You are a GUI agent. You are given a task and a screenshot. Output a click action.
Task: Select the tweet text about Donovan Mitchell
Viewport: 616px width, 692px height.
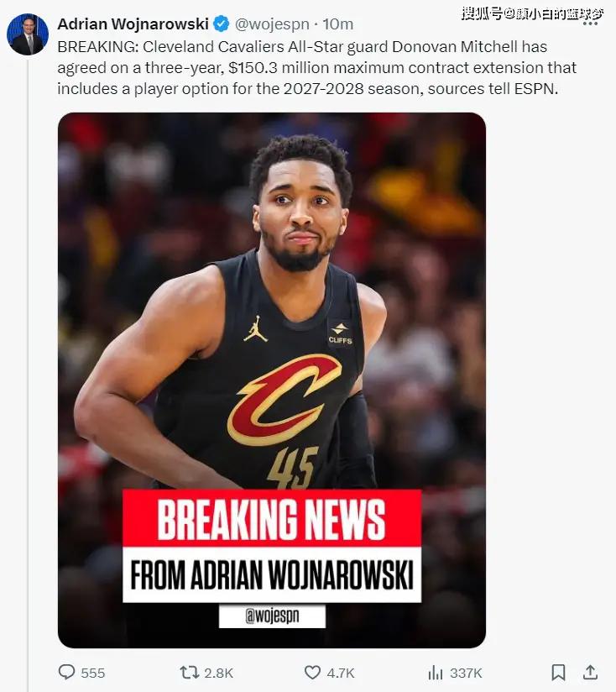[x=316, y=67]
